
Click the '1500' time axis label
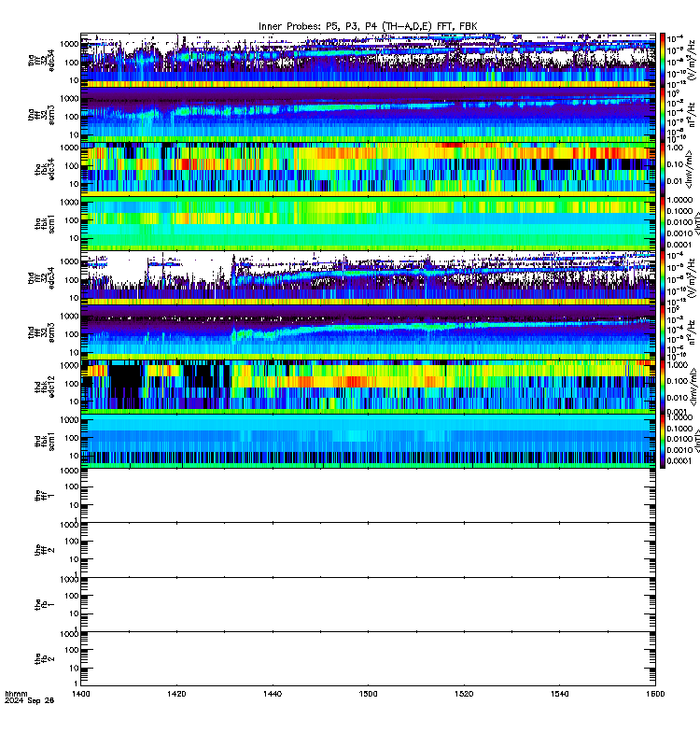368,694
